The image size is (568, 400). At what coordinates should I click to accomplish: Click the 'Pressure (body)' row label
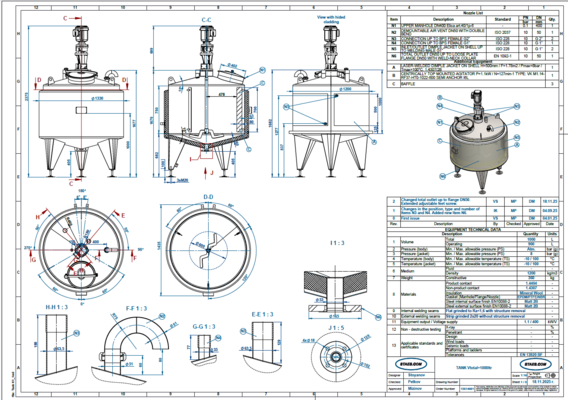[x=414, y=249]
